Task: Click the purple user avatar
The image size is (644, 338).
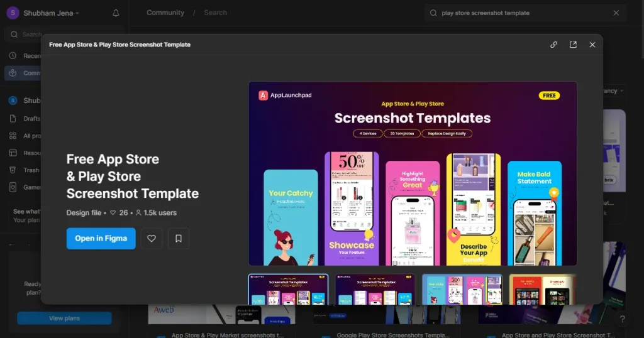Action: [13, 13]
